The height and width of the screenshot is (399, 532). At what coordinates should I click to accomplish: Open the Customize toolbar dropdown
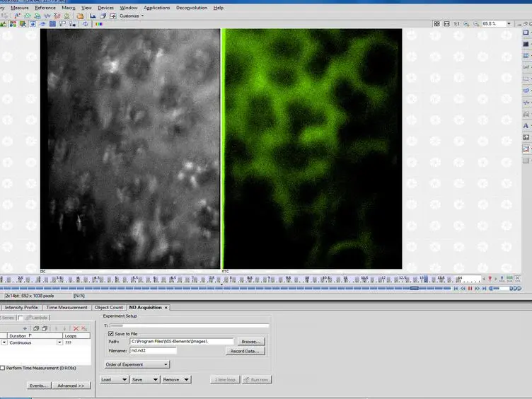click(132, 16)
